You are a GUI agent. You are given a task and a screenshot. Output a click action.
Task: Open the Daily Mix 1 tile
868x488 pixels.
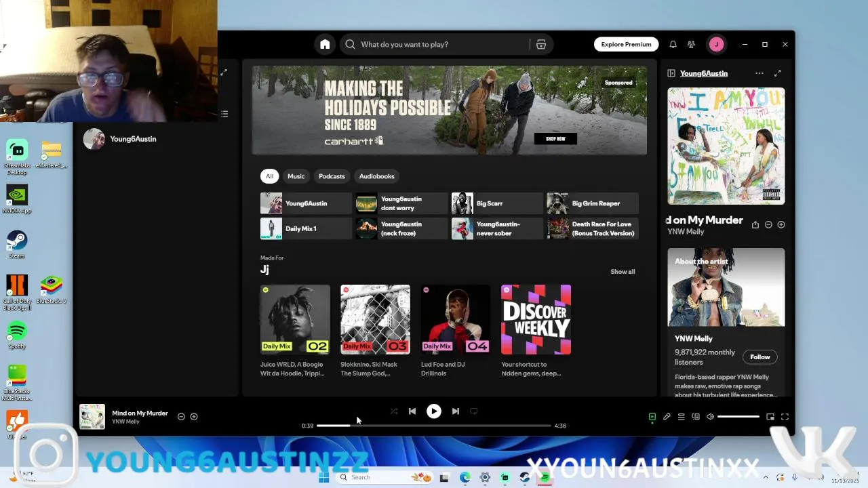point(306,228)
